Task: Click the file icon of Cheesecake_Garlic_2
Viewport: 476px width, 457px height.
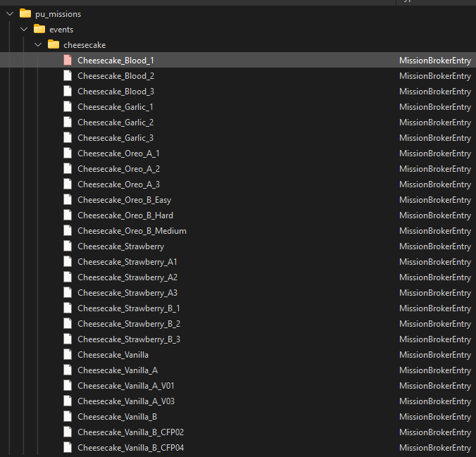Action: click(x=68, y=122)
